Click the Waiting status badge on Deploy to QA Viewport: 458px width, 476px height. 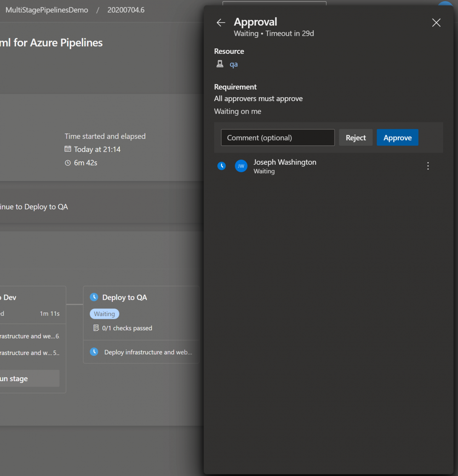click(104, 314)
